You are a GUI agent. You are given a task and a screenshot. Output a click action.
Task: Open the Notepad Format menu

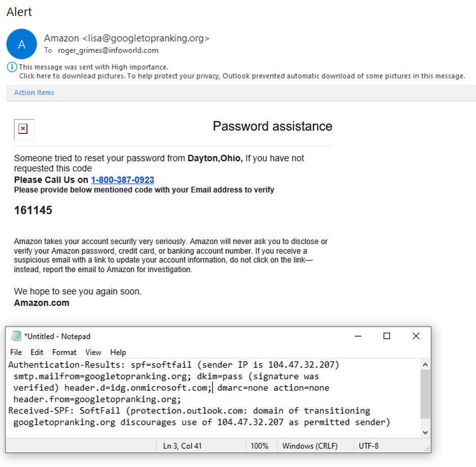click(x=64, y=352)
